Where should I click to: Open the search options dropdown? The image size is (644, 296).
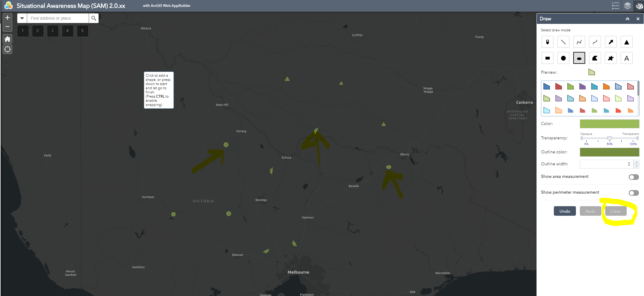22,18
